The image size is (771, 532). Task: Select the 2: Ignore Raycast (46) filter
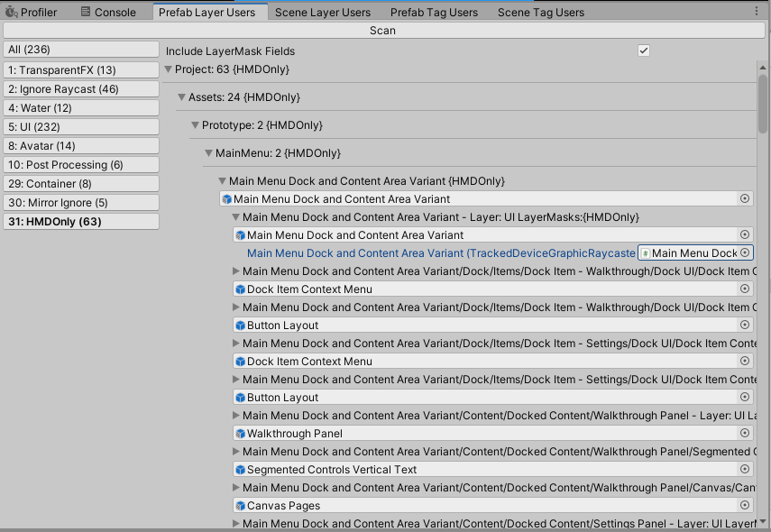tap(81, 89)
